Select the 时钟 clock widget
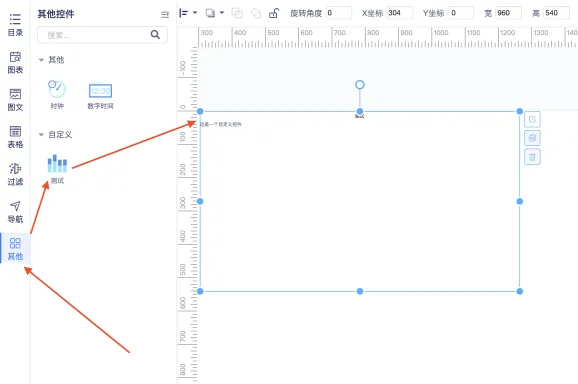The height and width of the screenshot is (384, 578). point(57,95)
